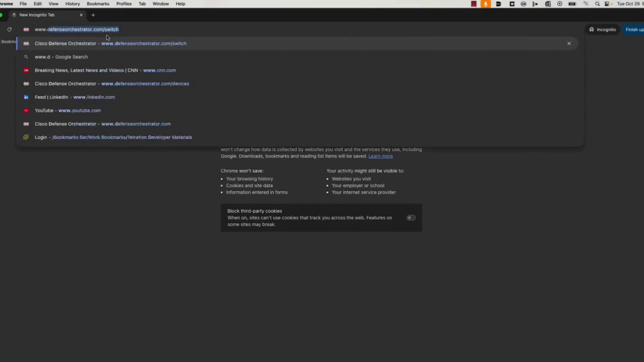
Task: Open the Window menu
Action: pyautogui.click(x=161, y=4)
